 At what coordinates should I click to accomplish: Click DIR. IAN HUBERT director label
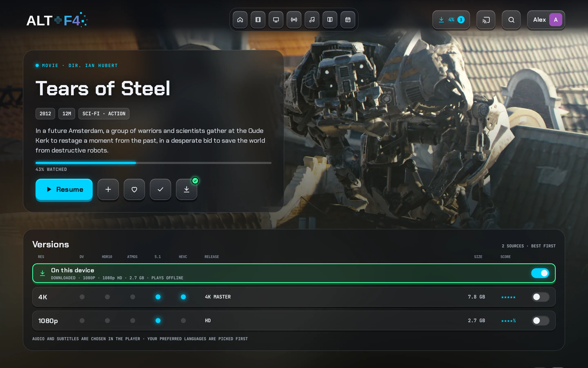click(93, 65)
